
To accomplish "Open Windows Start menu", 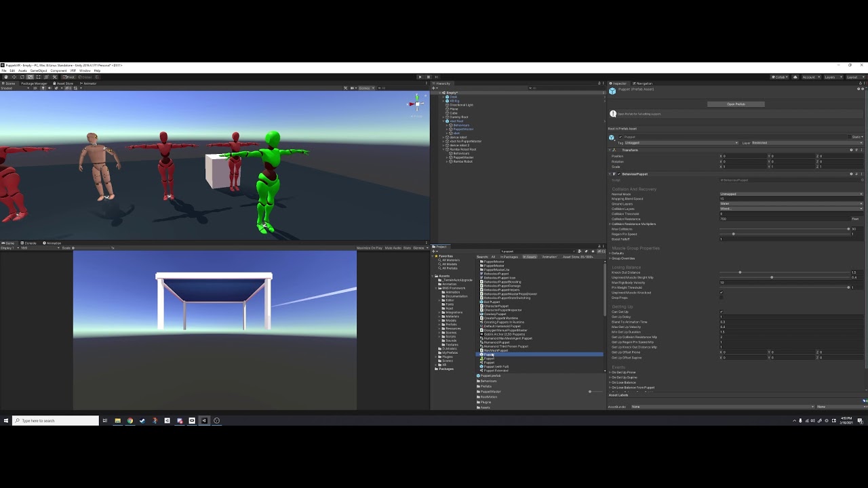I will tap(6, 421).
